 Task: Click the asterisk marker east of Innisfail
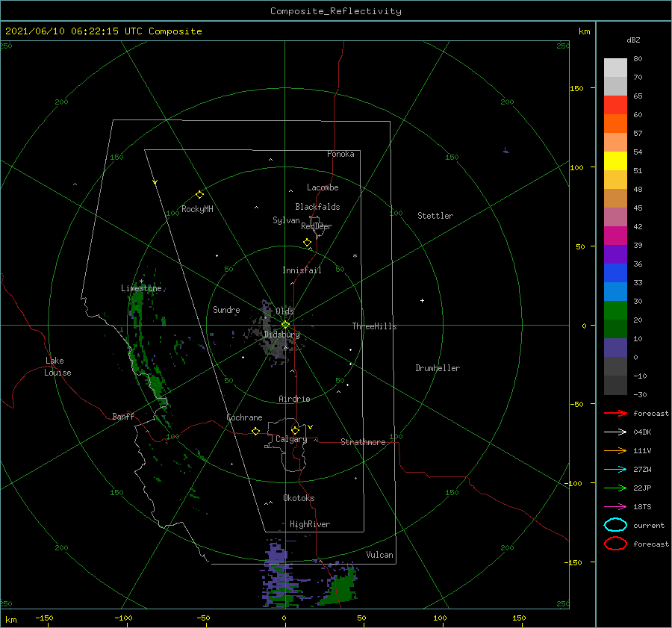[355, 256]
